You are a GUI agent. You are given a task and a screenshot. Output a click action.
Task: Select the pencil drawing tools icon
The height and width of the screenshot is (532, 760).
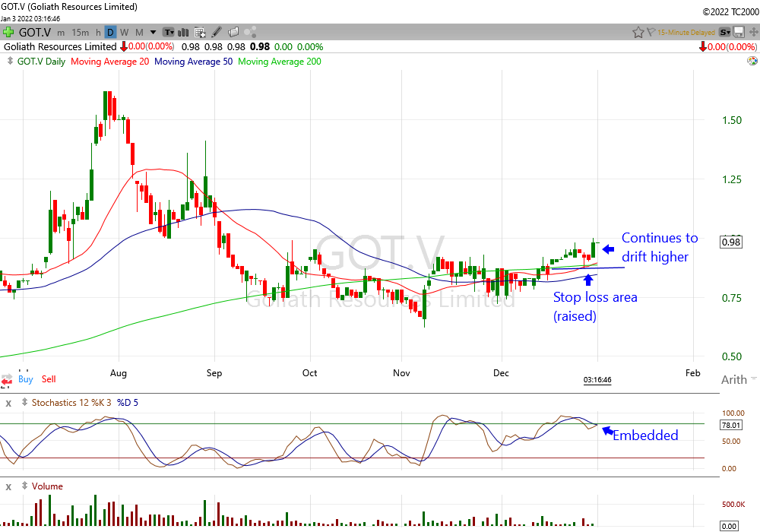pyautogui.click(x=217, y=33)
